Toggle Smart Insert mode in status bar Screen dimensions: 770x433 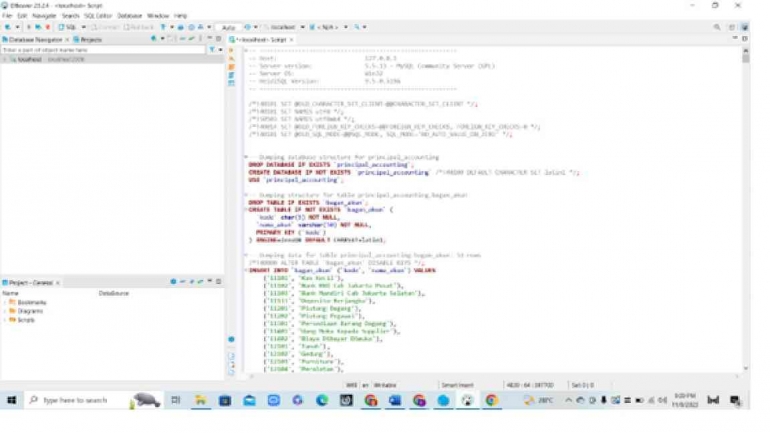pyautogui.click(x=457, y=385)
